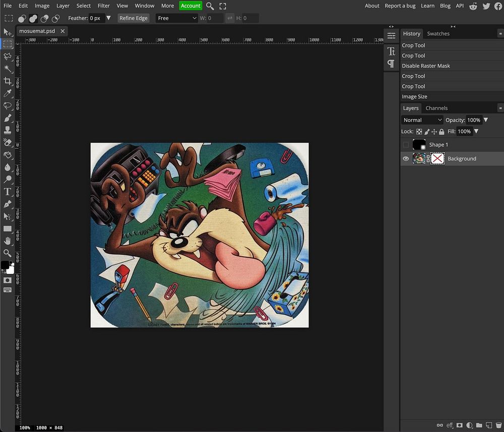This screenshot has width=504, height=432.
Task: Select the Magic Wand tool
Action: tap(8, 69)
